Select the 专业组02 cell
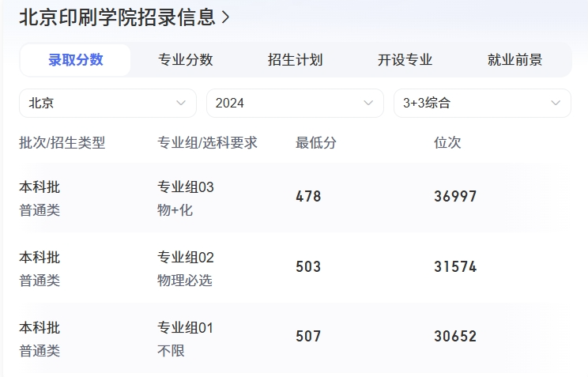The image size is (588, 377). point(186,258)
